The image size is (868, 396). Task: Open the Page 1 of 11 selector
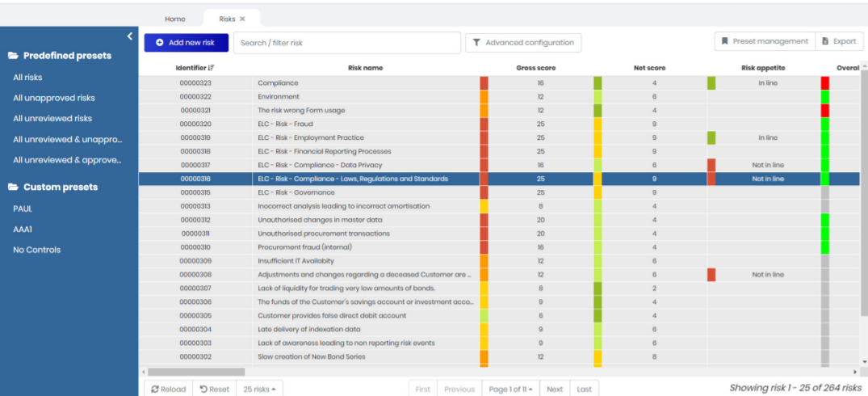click(x=509, y=389)
